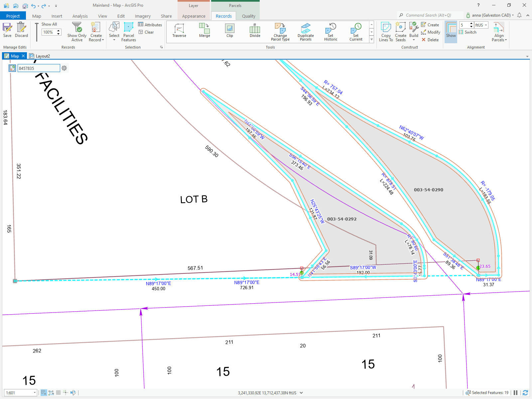Viewport: 532px width, 399px height.
Task: Click Create in the Construct group
Action: click(x=430, y=25)
